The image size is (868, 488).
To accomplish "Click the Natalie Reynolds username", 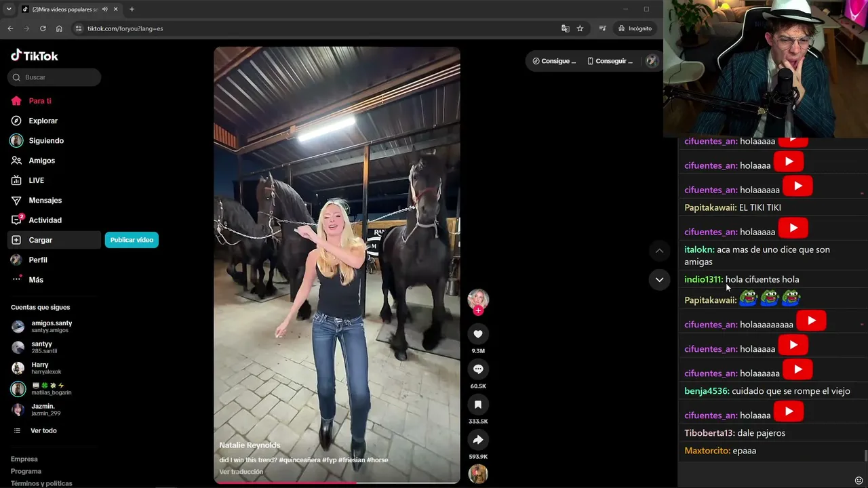I will coord(250,445).
